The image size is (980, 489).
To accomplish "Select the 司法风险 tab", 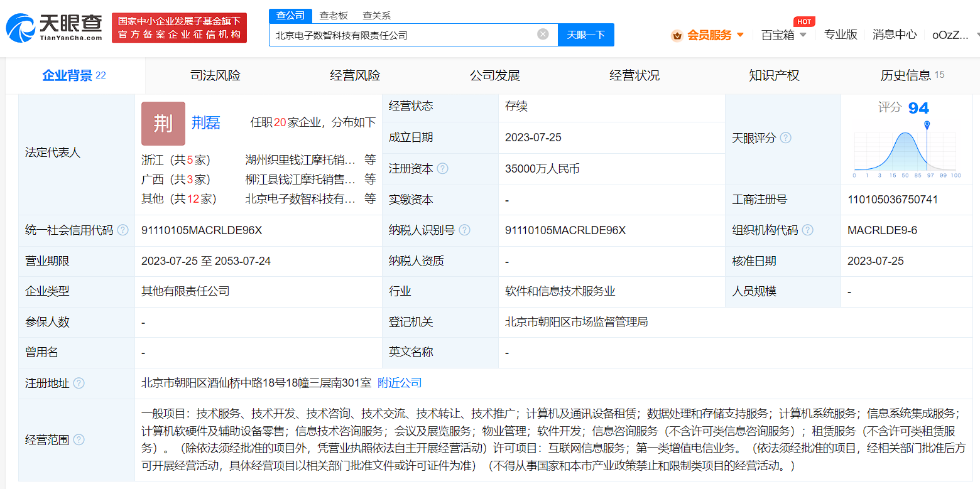I will 215,76.
